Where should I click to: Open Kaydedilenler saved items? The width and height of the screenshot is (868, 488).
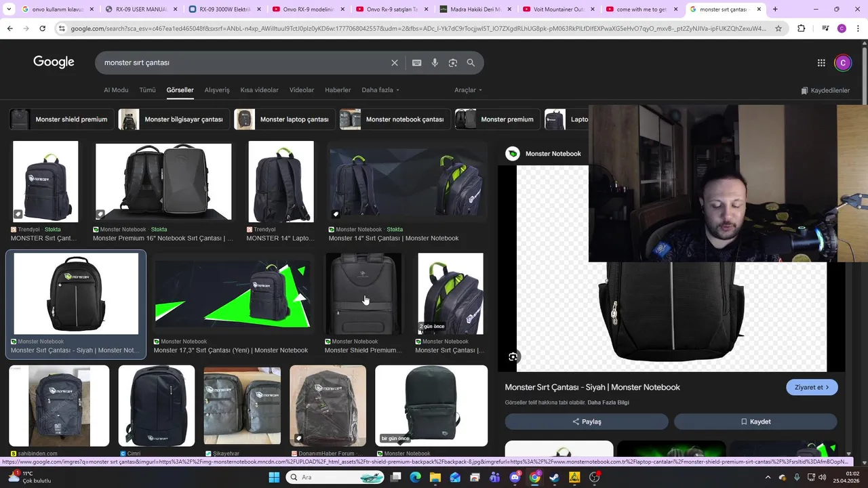(825, 90)
